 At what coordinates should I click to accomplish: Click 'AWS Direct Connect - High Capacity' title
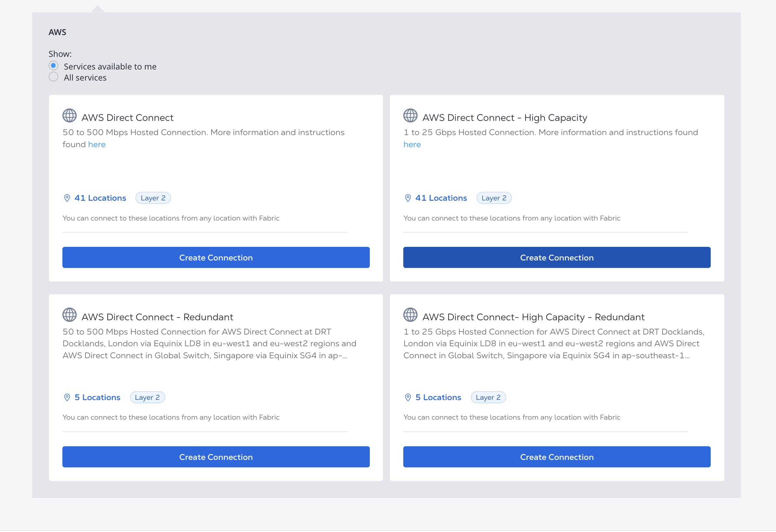pos(505,118)
